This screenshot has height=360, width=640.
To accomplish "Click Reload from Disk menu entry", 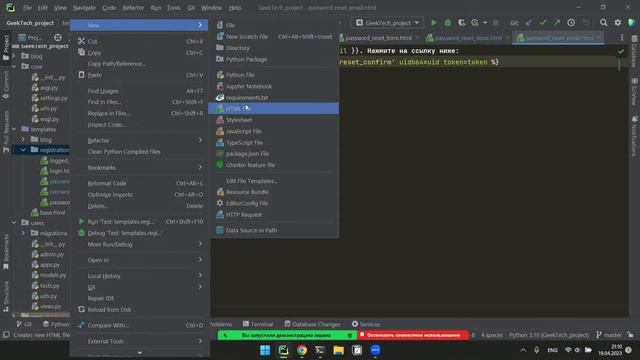I will tap(140, 310).
